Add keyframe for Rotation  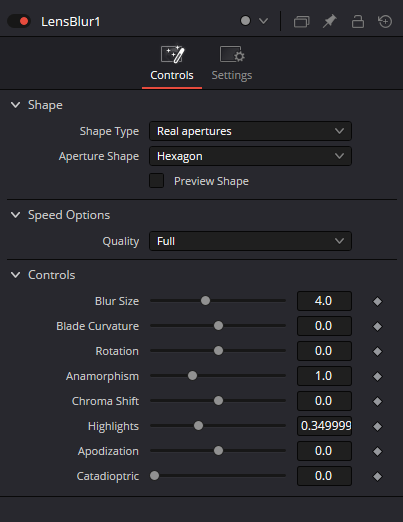click(377, 351)
